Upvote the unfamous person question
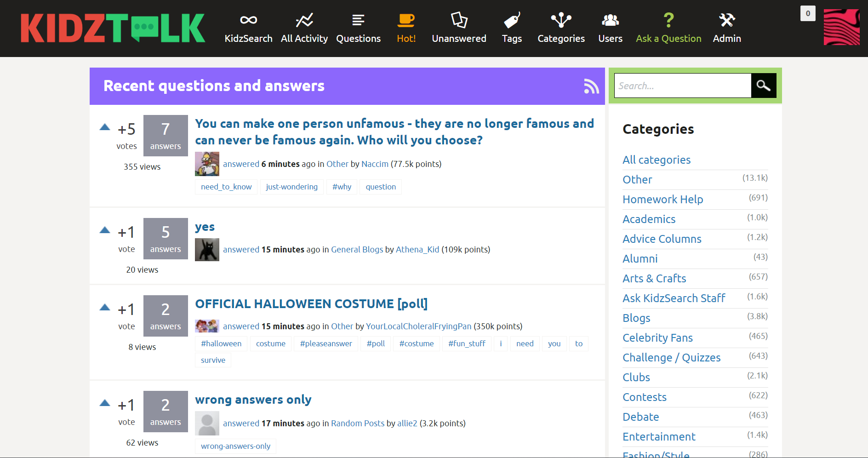Viewport: 868px width, 458px height. [105, 127]
